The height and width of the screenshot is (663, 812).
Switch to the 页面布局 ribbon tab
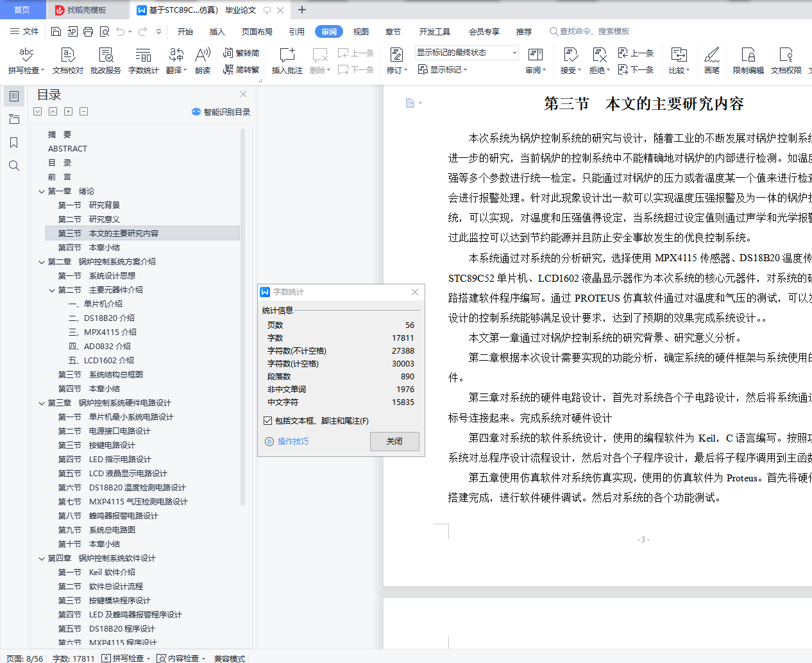(257, 31)
